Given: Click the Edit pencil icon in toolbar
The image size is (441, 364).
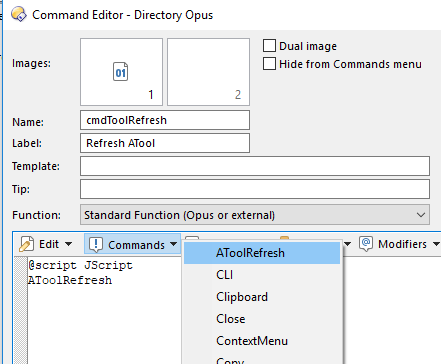Looking at the screenshot, I should pyautogui.click(x=26, y=244).
